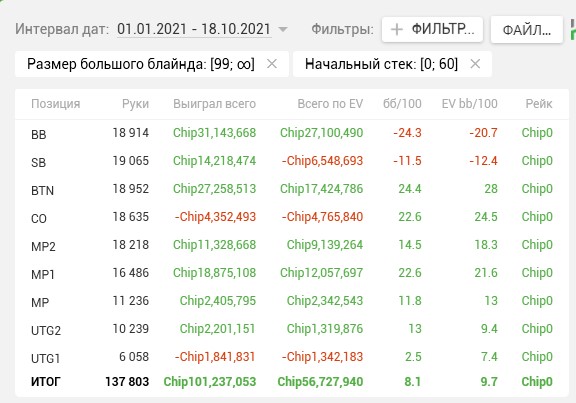
Task: Open the ФАЙЛ button
Action: (527, 30)
